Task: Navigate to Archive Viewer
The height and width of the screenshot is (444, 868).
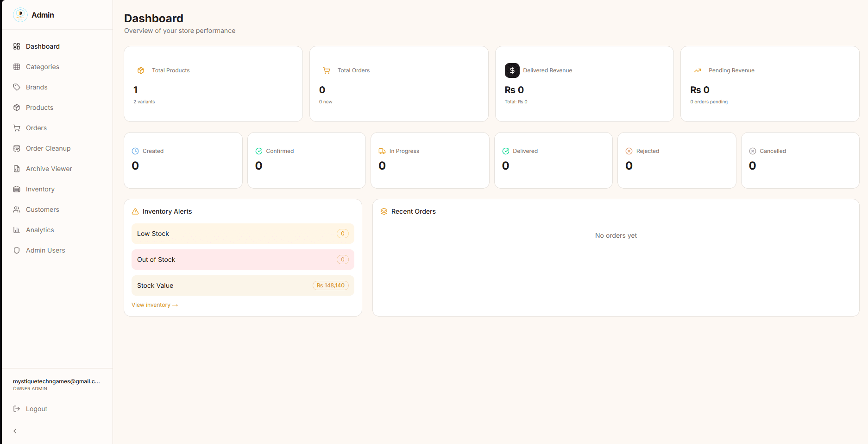Action: (57, 169)
